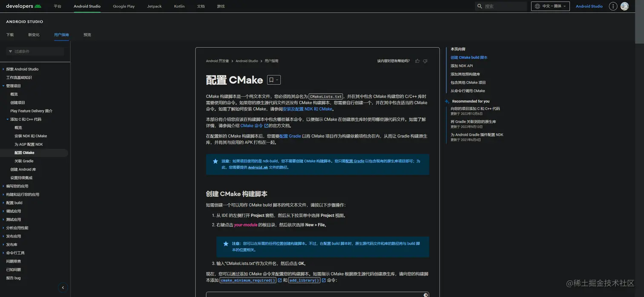Open Google Play nav item
Viewport: 644px width, 297px height.
coord(124,6)
